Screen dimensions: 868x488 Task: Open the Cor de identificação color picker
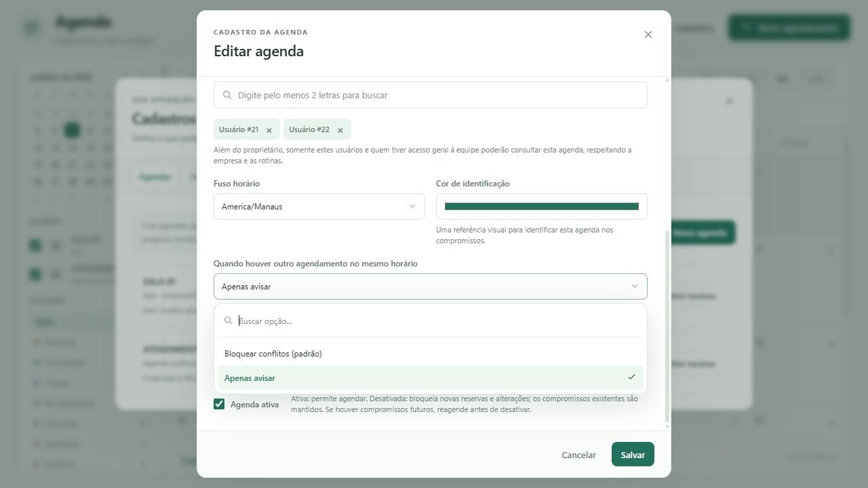tap(542, 206)
